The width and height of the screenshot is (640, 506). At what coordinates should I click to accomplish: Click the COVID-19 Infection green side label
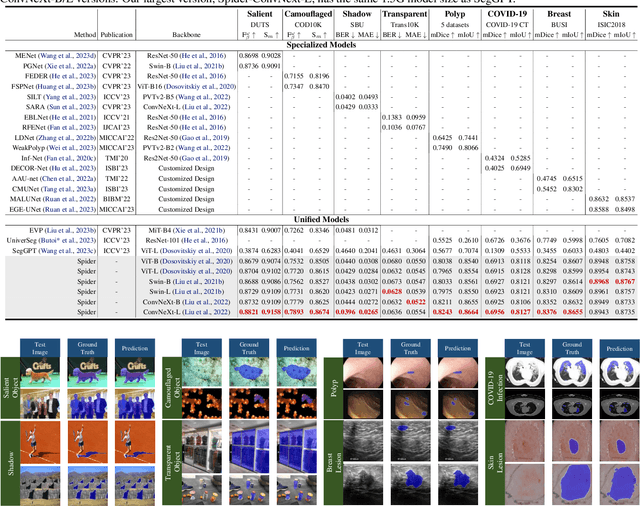[x=495, y=388]
